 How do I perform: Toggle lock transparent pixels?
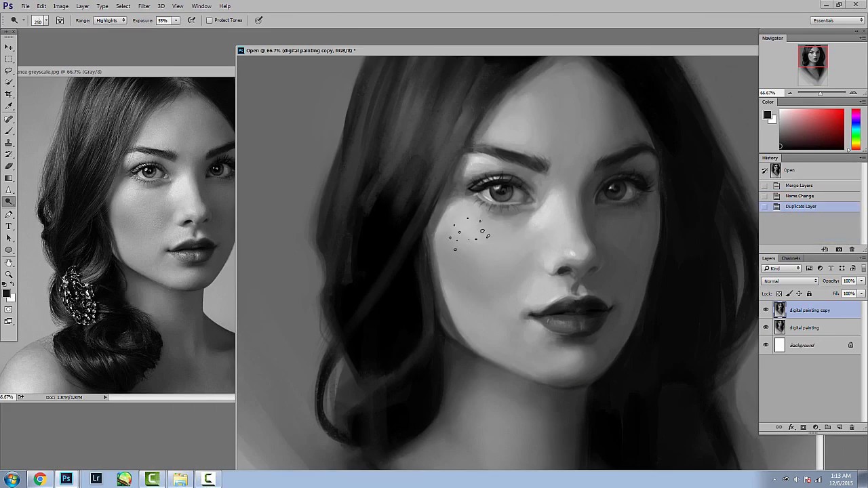click(x=779, y=293)
